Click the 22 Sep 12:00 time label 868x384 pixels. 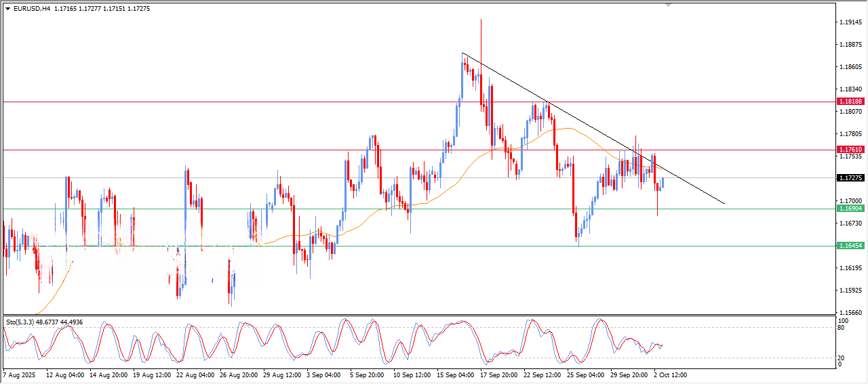[541, 374]
